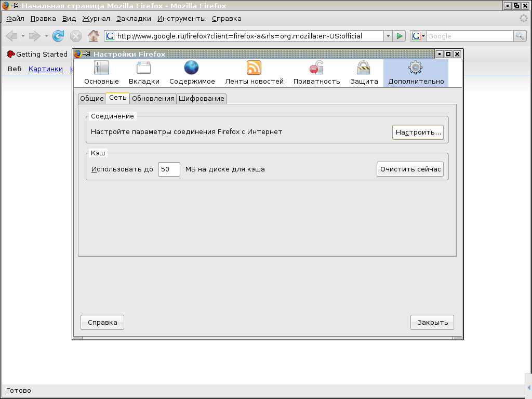Image resolution: width=532 pixels, height=399 pixels.
Task: Expand the address bar URL history dropdown
Action: [388, 36]
